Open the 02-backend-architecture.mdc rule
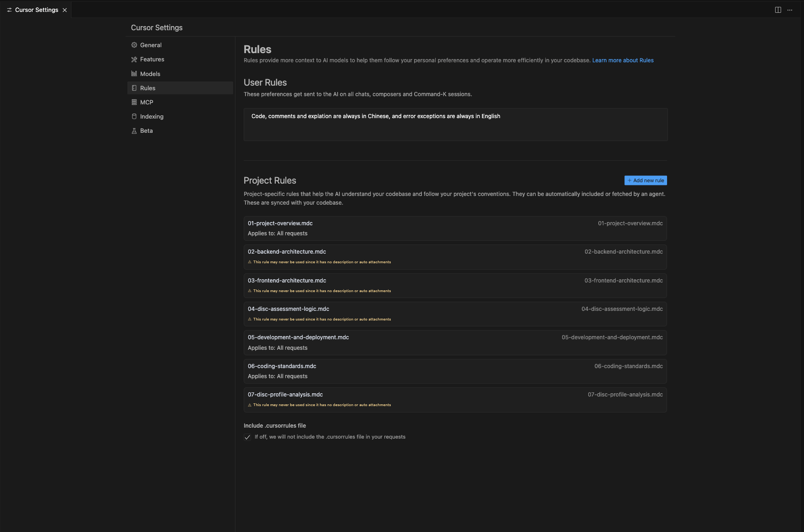The image size is (804, 532). pyautogui.click(x=455, y=257)
